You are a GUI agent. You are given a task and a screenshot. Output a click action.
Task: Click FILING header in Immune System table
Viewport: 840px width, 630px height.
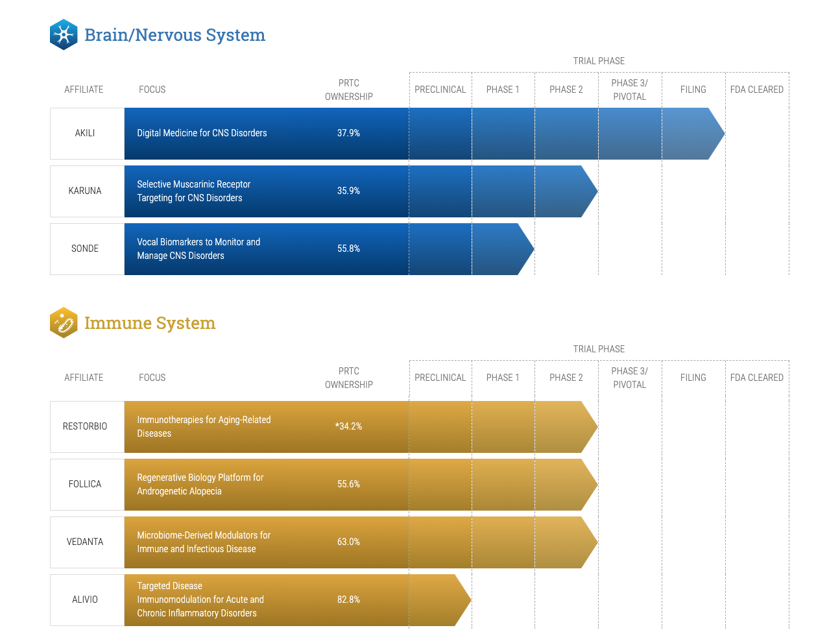tap(693, 378)
